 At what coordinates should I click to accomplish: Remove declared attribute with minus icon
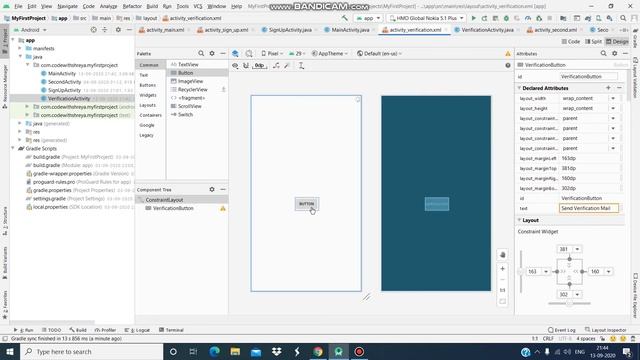click(619, 88)
